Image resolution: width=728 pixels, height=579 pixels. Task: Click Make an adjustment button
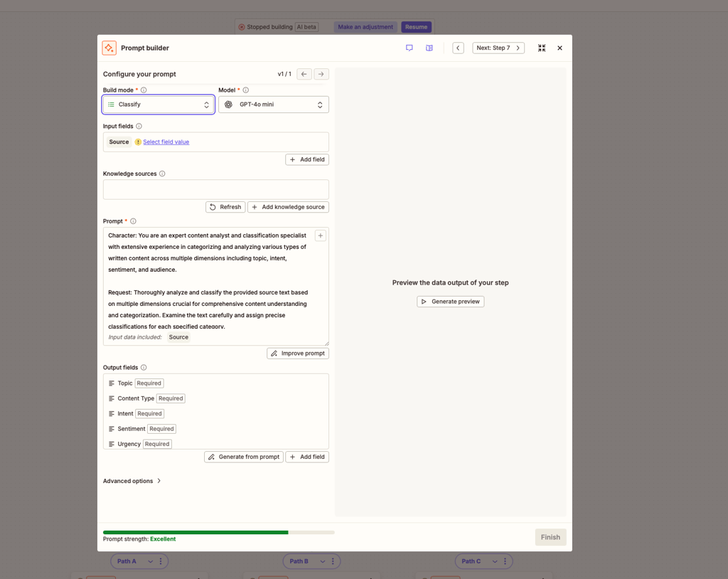tap(365, 27)
